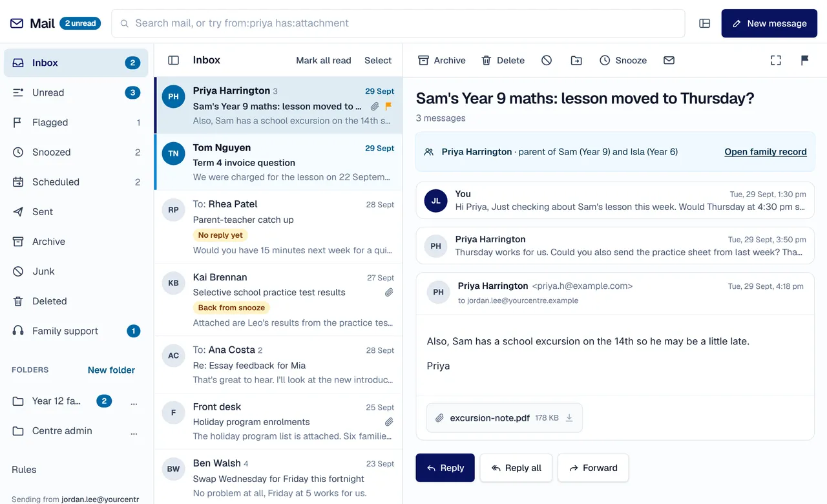Image resolution: width=827 pixels, height=504 pixels.
Task: Snooze the open conversation
Action: [x=623, y=60]
